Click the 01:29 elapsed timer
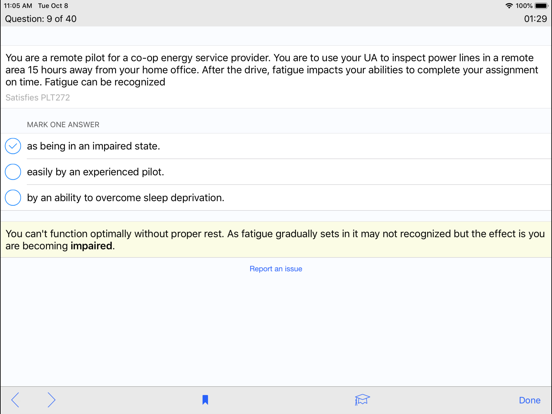 pyautogui.click(x=535, y=19)
